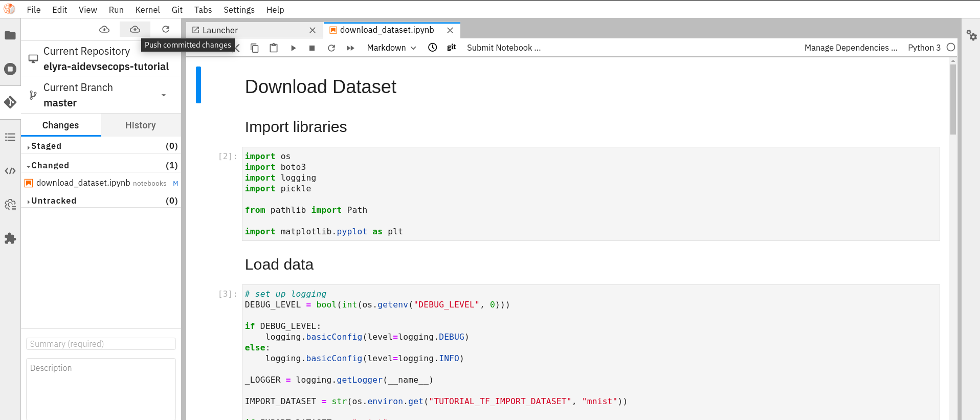Open the File Browser sidebar icon

tap(10, 35)
